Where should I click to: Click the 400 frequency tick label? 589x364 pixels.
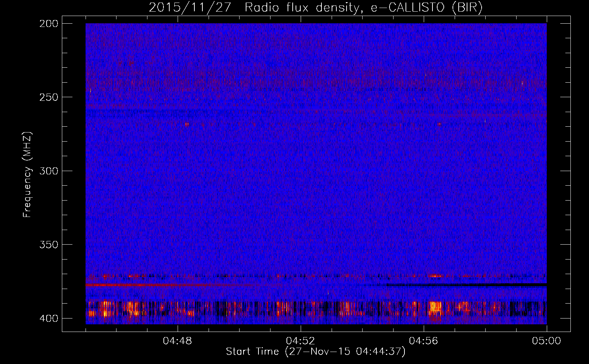(48, 318)
